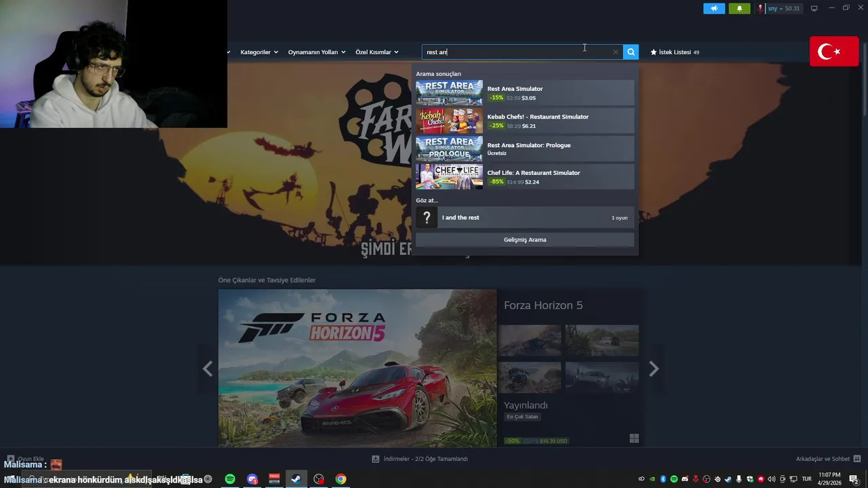The height and width of the screenshot is (488, 868).
Task: Click the Discord tray icon
Action: click(685, 479)
